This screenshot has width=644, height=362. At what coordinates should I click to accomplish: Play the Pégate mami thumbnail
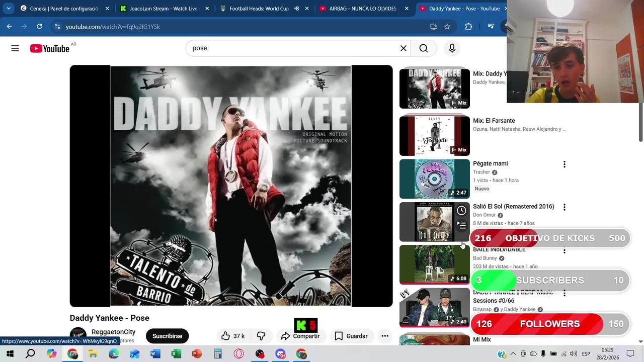(x=435, y=179)
